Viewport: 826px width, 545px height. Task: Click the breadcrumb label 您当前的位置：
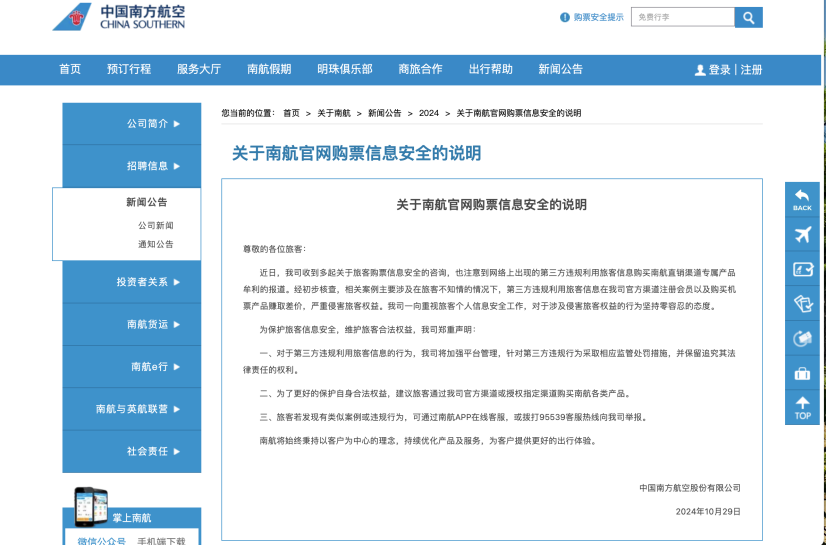coord(248,113)
